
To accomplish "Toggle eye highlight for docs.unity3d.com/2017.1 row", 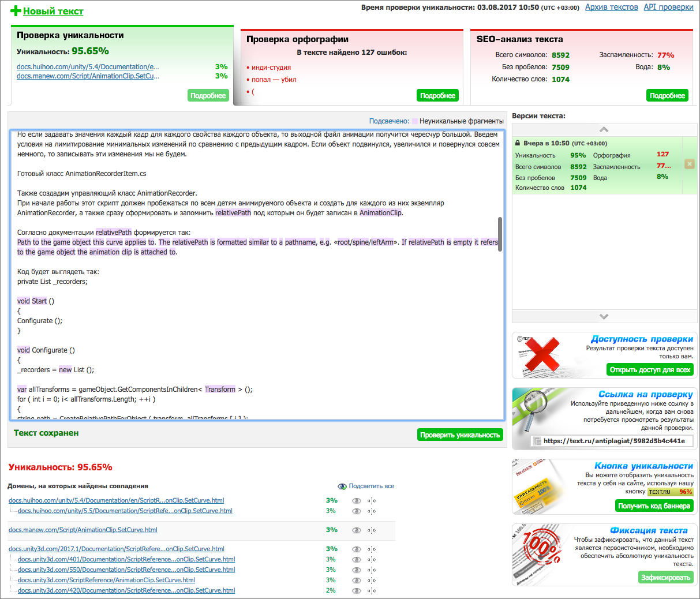I will click(x=357, y=549).
